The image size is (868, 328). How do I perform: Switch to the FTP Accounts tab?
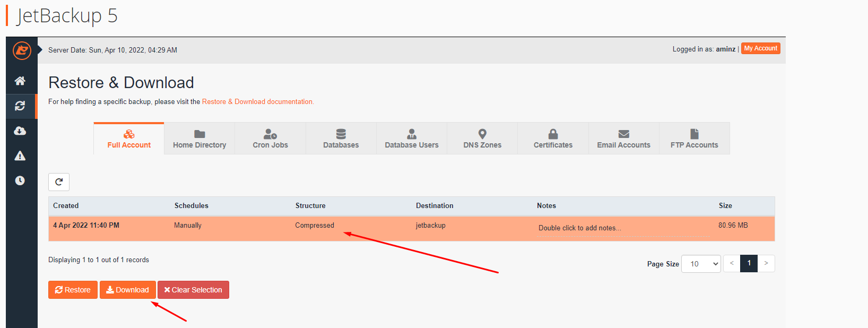[695, 139]
